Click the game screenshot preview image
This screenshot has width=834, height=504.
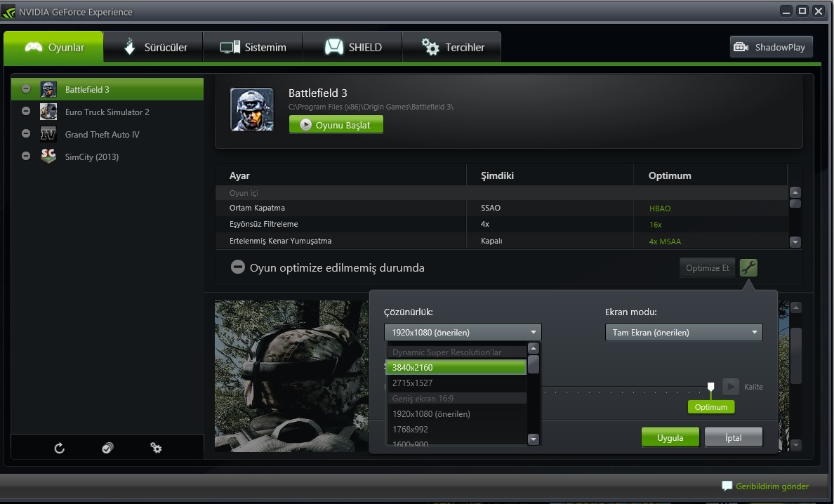pos(291,376)
